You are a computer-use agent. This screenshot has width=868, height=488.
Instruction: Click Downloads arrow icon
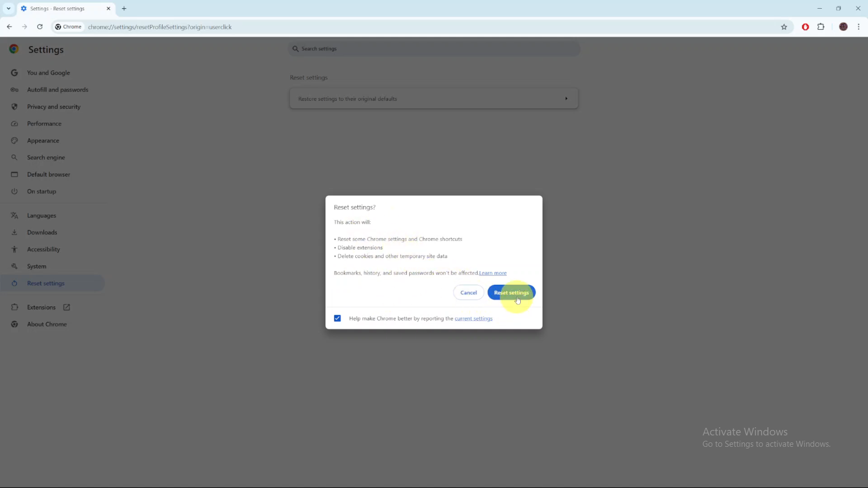15,232
